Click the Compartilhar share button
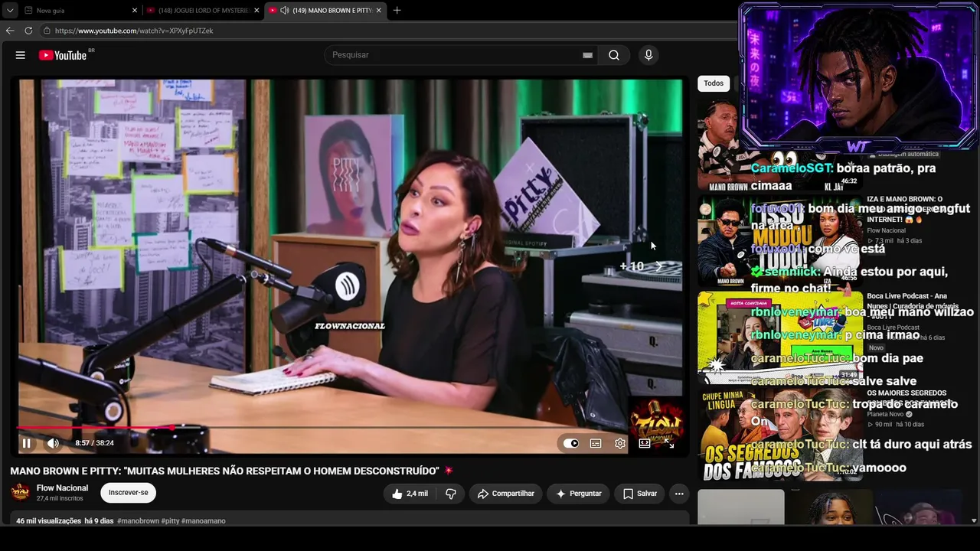 coord(506,494)
